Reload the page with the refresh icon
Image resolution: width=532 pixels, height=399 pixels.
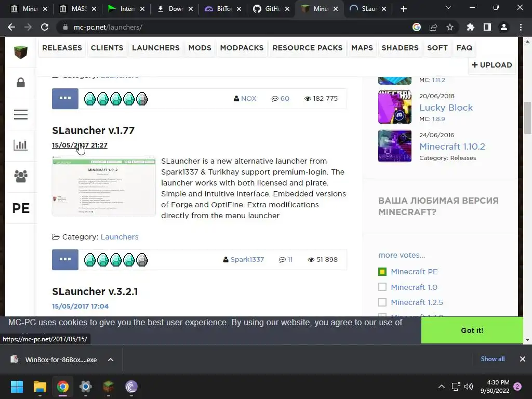(45, 27)
